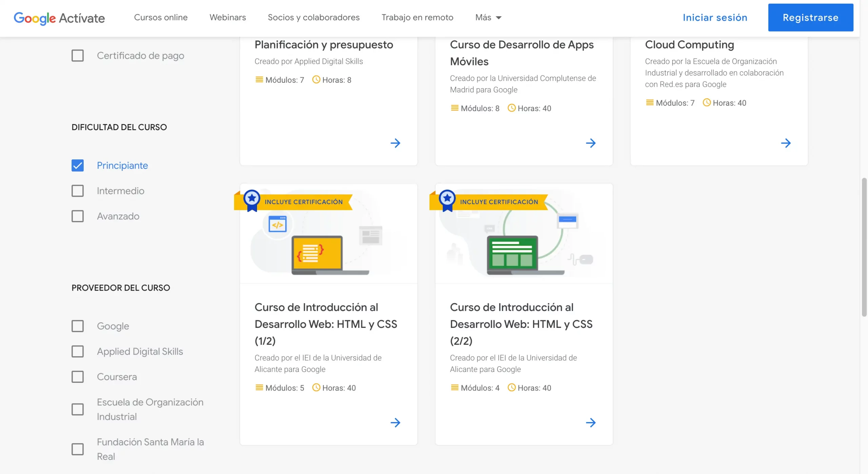Filter courses by Google provider
The height and width of the screenshot is (474, 868).
(78, 326)
